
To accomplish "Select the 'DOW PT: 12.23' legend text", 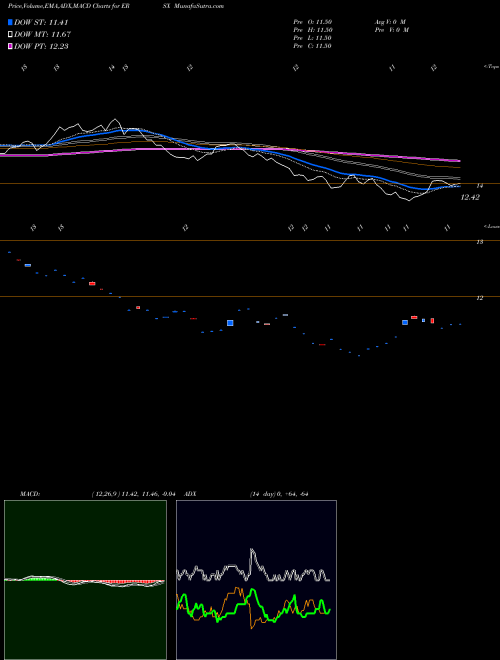I will pyautogui.click(x=41, y=46).
